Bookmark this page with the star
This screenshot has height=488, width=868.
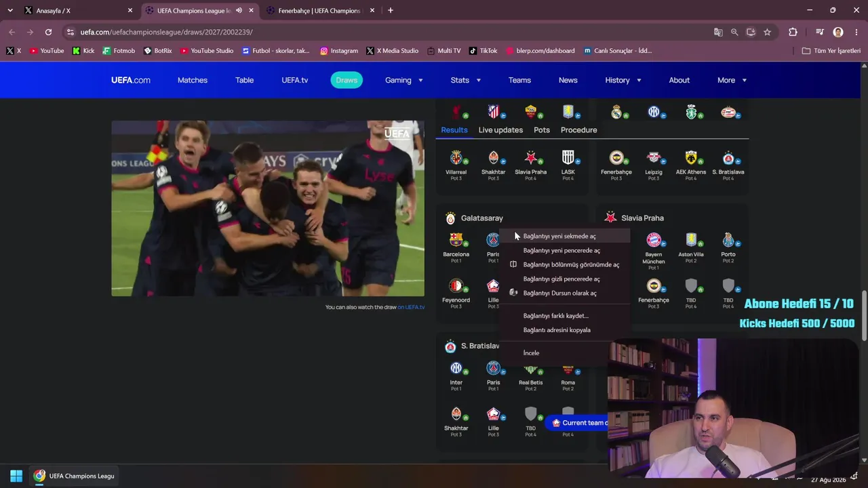click(x=767, y=32)
